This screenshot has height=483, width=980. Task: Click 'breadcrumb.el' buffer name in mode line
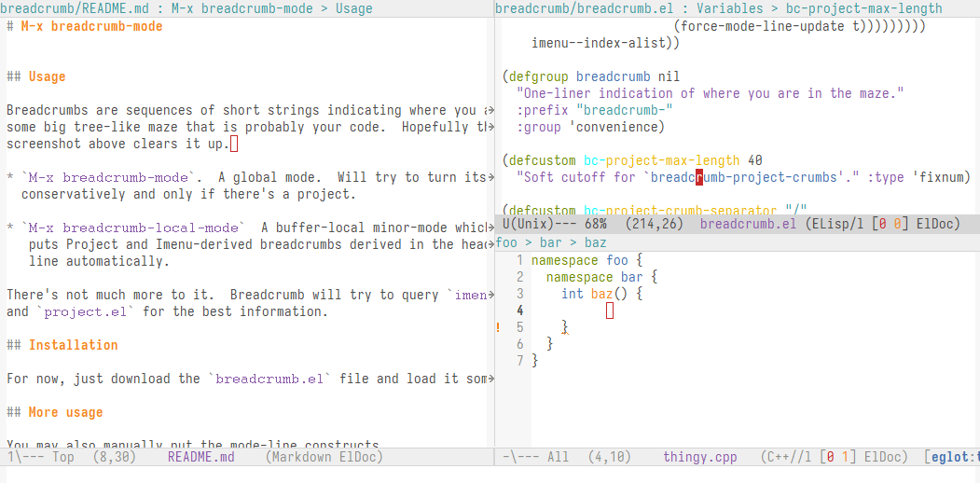[x=748, y=225]
